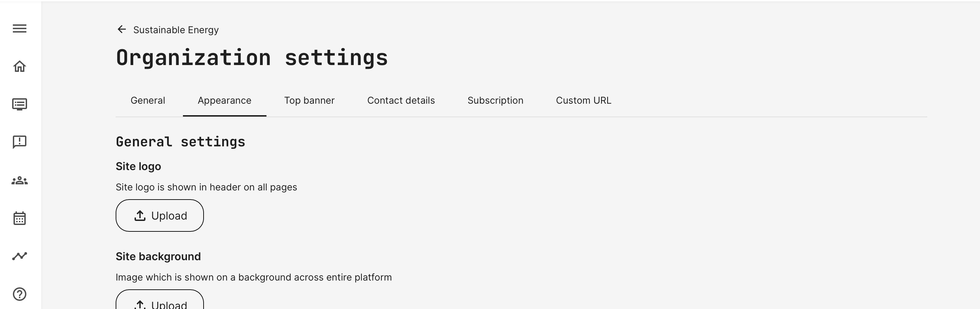Switch to the General tab
The width and height of the screenshot is (980, 309).
(x=147, y=101)
